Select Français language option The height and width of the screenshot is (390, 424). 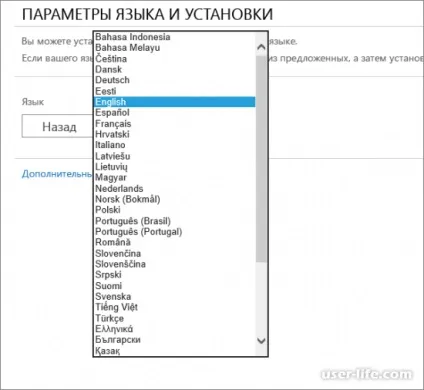coord(175,124)
